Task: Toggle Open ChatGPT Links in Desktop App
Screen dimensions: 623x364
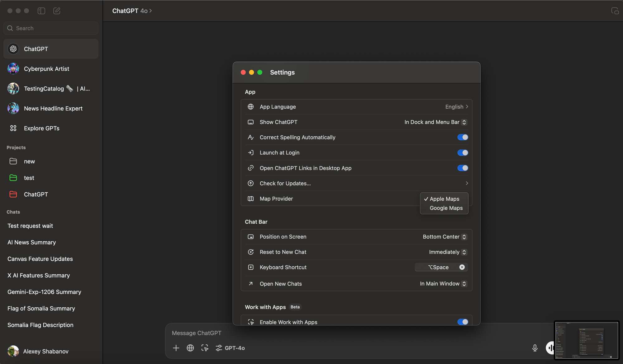Action: click(x=463, y=168)
